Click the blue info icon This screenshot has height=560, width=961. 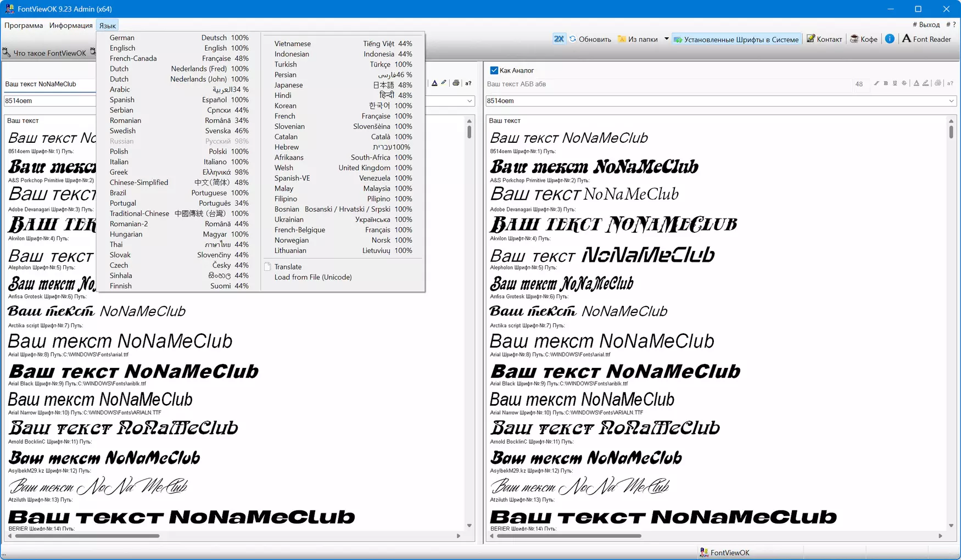890,38
